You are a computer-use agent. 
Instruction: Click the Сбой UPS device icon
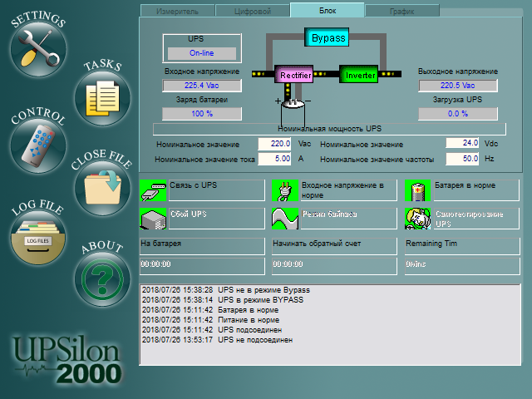pyautogui.click(x=153, y=219)
